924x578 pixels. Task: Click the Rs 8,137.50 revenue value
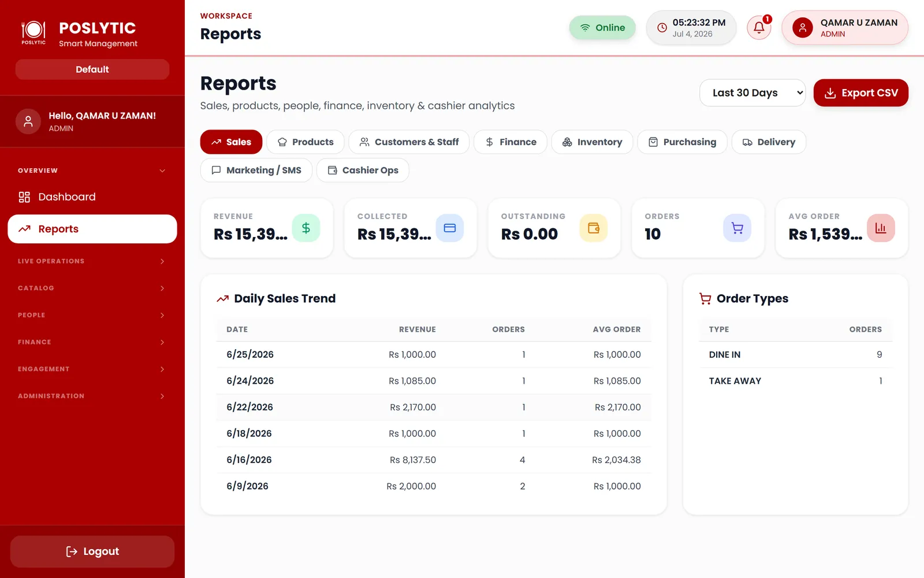click(413, 460)
